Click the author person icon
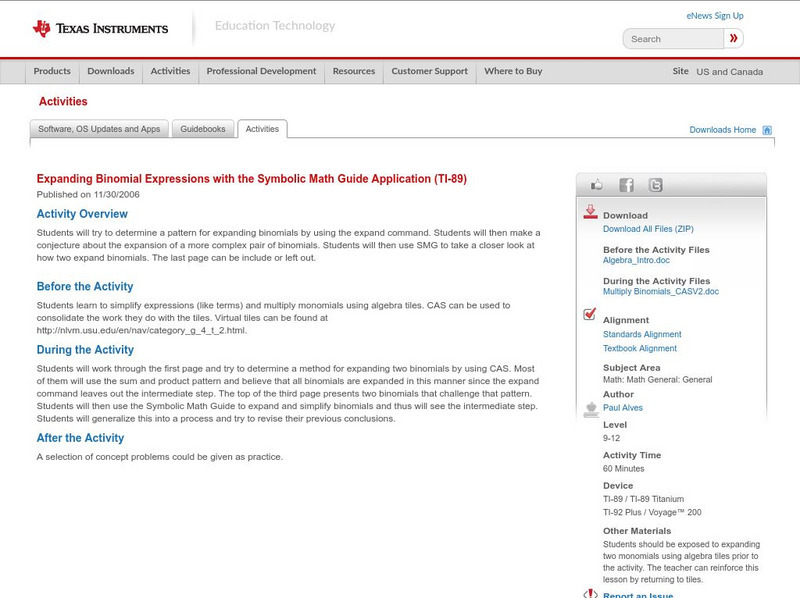Image resolution: width=800 pixels, height=598 pixels. tap(591, 409)
